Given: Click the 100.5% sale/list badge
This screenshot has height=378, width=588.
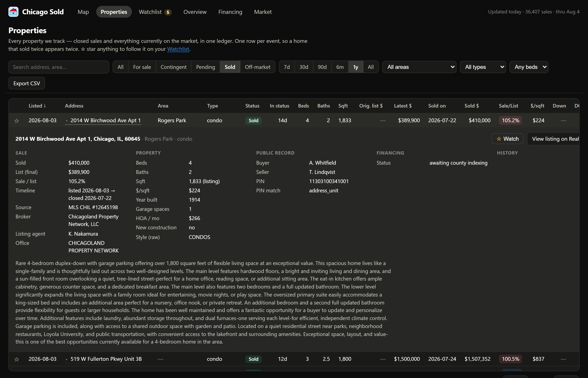Looking at the screenshot, I should pyautogui.click(x=510, y=359).
